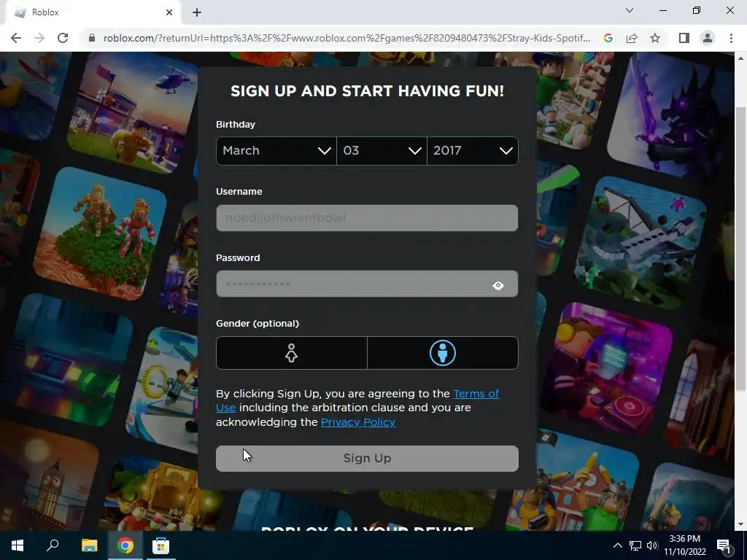Image resolution: width=747 pixels, height=560 pixels.
Task: Click the share page icon
Action: (x=632, y=38)
